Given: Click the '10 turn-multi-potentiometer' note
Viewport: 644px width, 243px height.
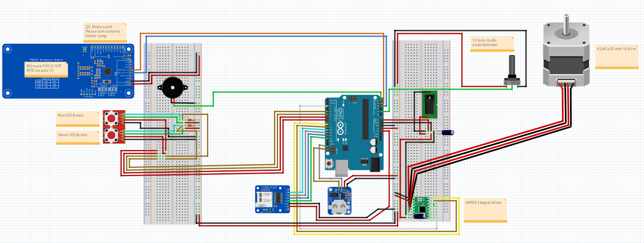Looking at the screenshot, I should click(492, 44).
